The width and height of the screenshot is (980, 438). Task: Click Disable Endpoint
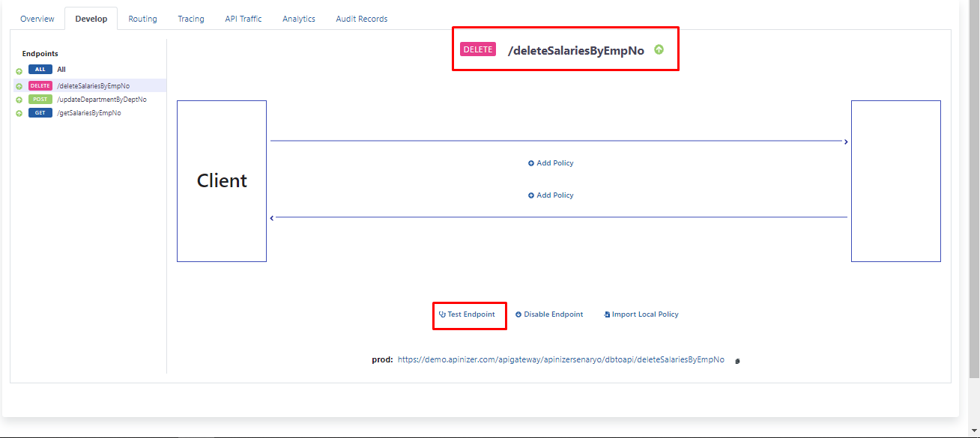pos(549,314)
